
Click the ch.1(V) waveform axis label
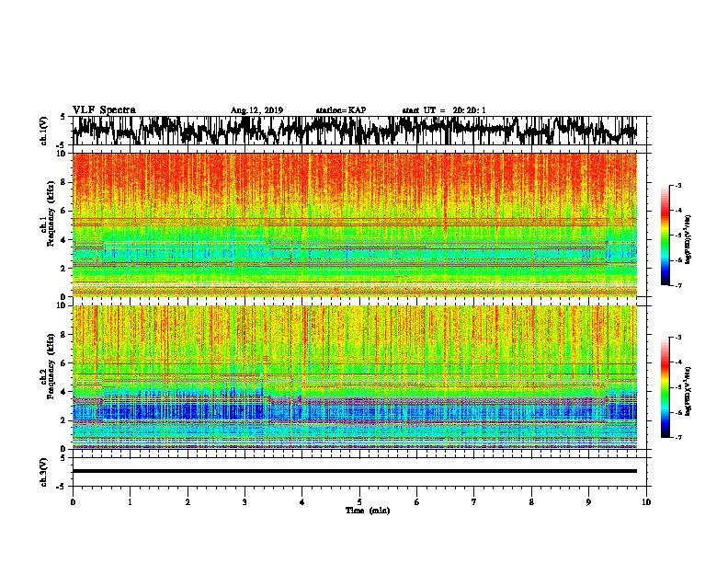[x=44, y=131]
